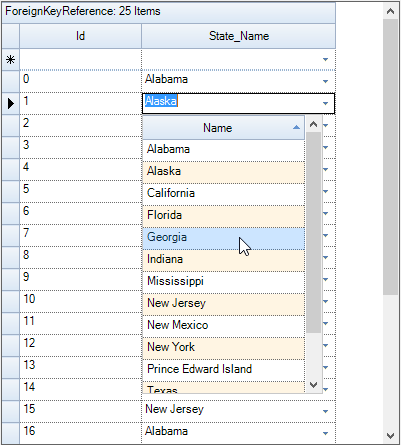Screen dimensions: 401x445
Task: Choose New Mexico in the dropdown
Action: pos(223,326)
